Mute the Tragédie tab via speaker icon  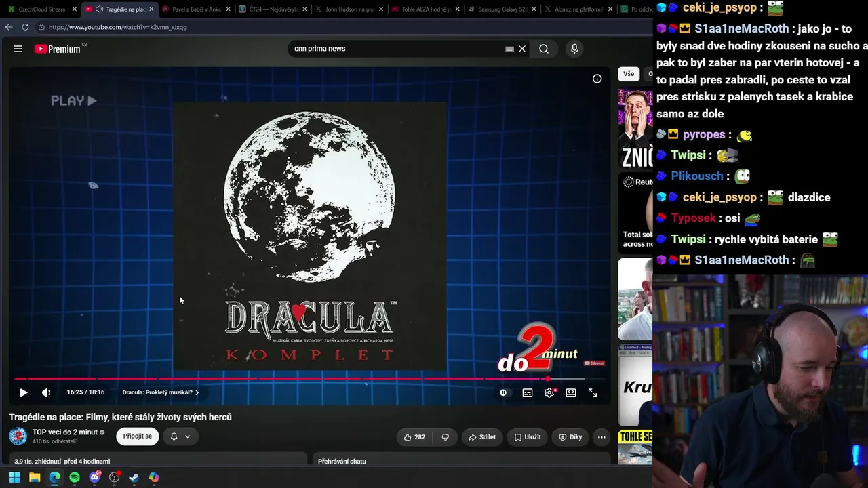click(x=100, y=9)
